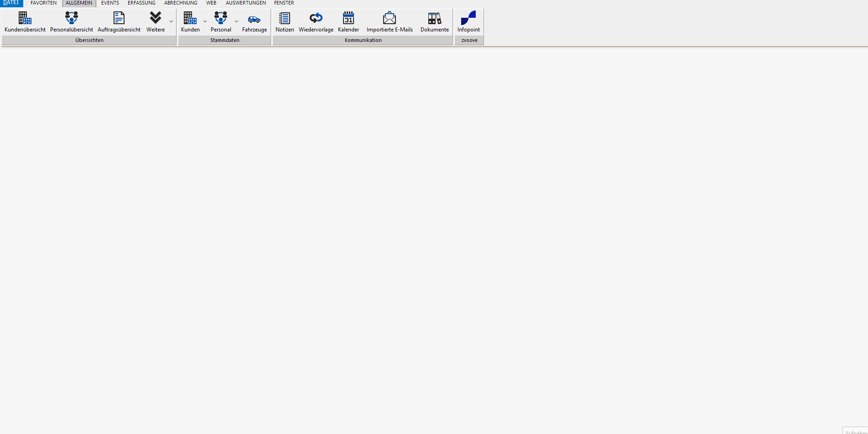Screen dimensions: 868x434
Task: Click the Kunden master data icon
Action: (190, 19)
